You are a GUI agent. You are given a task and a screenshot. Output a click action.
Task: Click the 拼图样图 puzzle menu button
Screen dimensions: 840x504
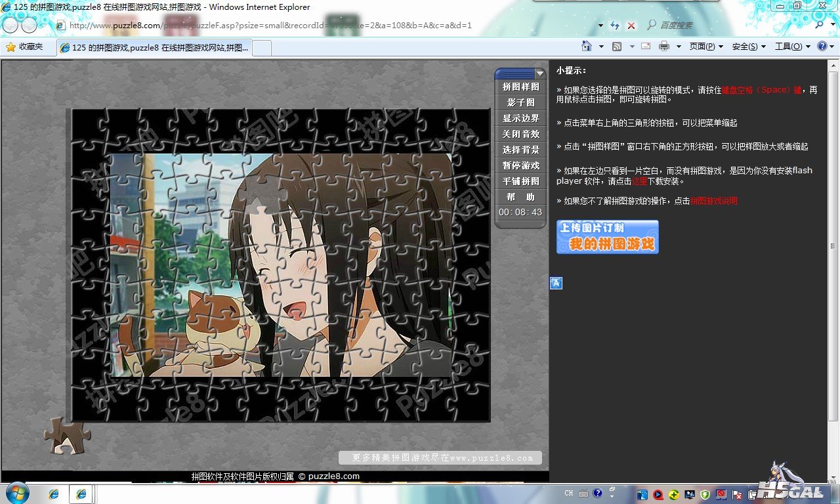[520, 87]
